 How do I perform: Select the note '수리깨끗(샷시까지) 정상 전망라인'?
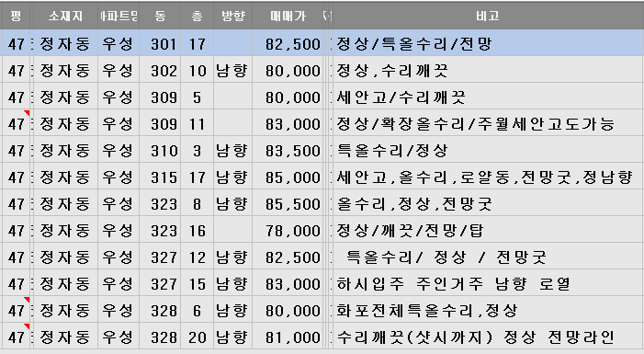pyautogui.click(x=475, y=337)
